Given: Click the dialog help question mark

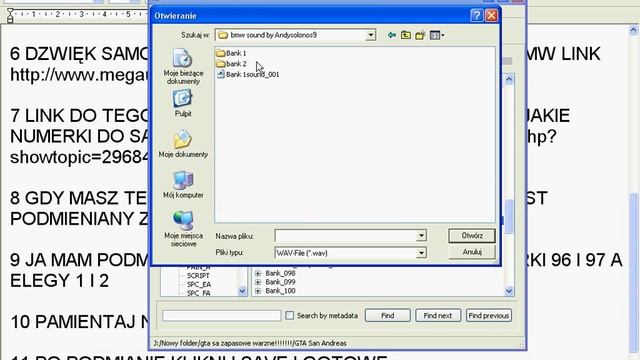Looking at the screenshot, I should [476, 16].
